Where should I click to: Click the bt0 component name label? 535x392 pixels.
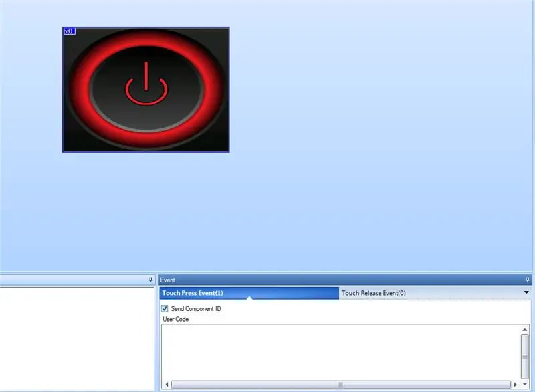point(70,31)
